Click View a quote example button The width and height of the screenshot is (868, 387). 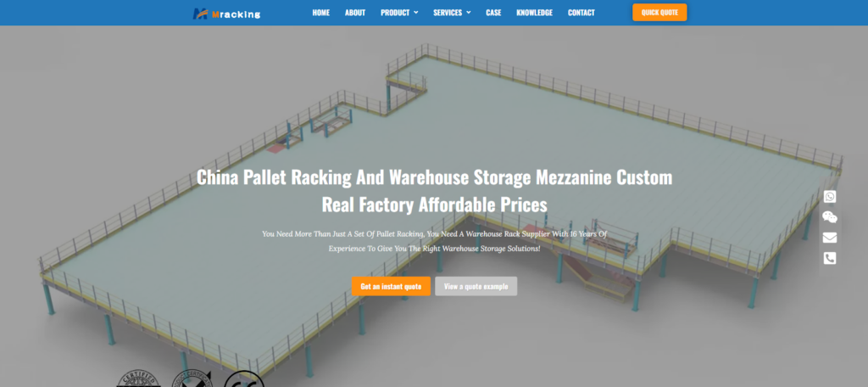point(476,286)
